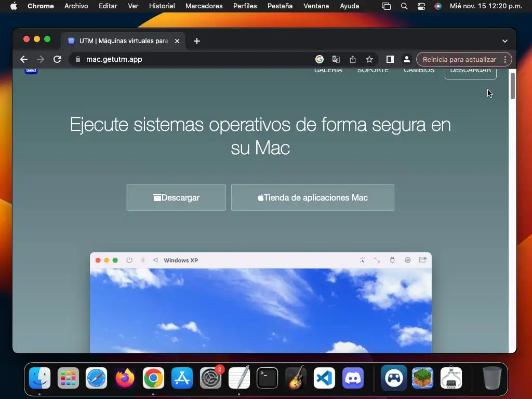The height and width of the screenshot is (399, 532).
Task: Open the GALERÍA navigation link
Action: coord(328,70)
